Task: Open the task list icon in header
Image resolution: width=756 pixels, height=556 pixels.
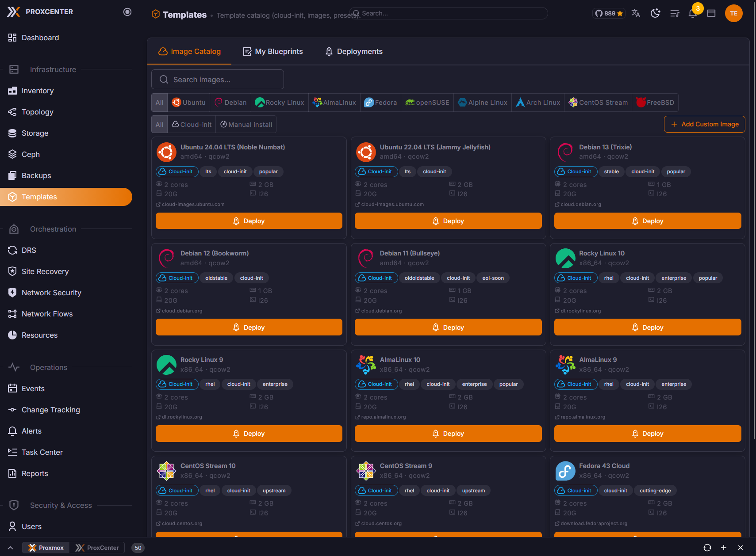Action: pyautogui.click(x=675, y=13)
